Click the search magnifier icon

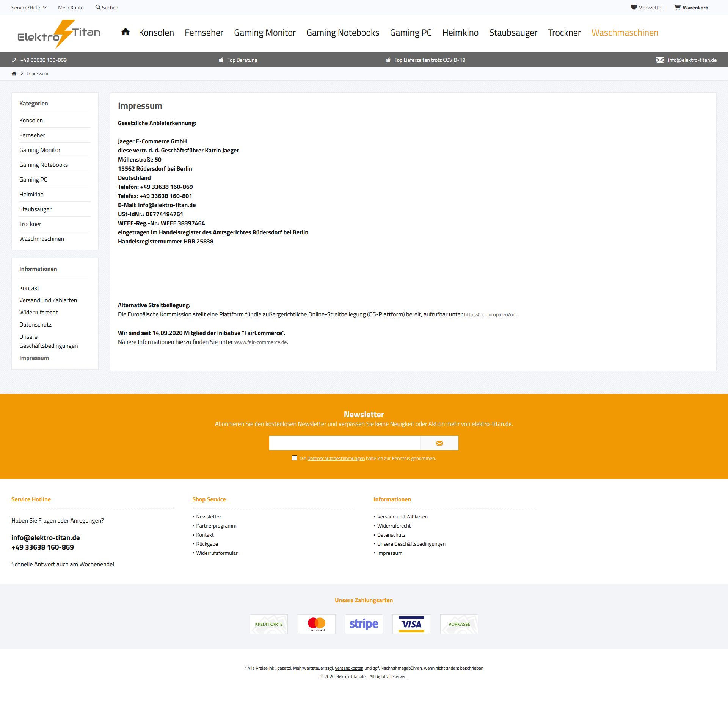click(98, 7)
